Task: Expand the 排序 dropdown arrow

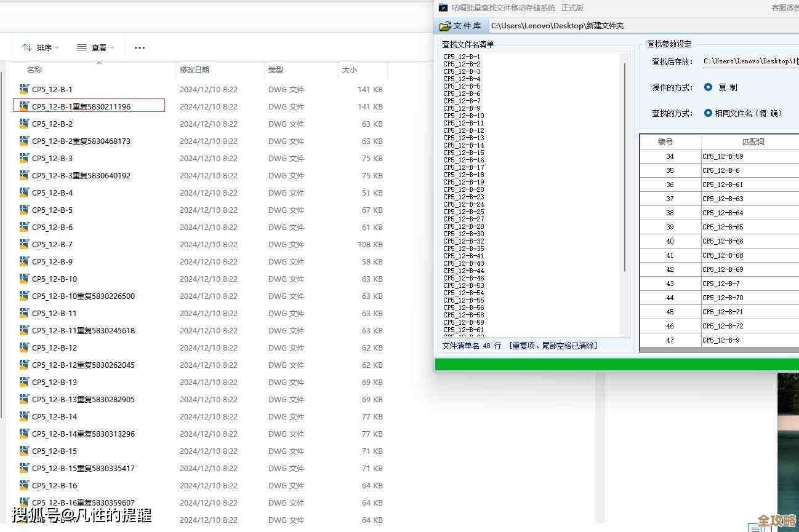Action: (57, 47)
